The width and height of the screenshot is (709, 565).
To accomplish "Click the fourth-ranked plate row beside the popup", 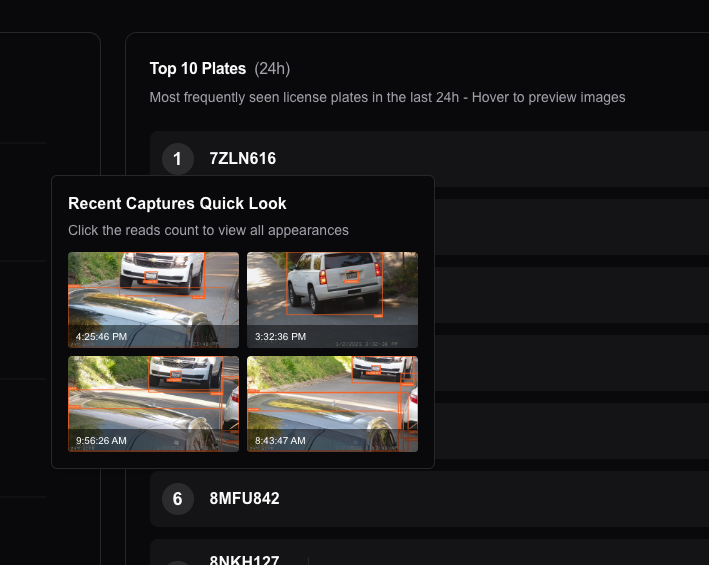I will pos(570,362).
